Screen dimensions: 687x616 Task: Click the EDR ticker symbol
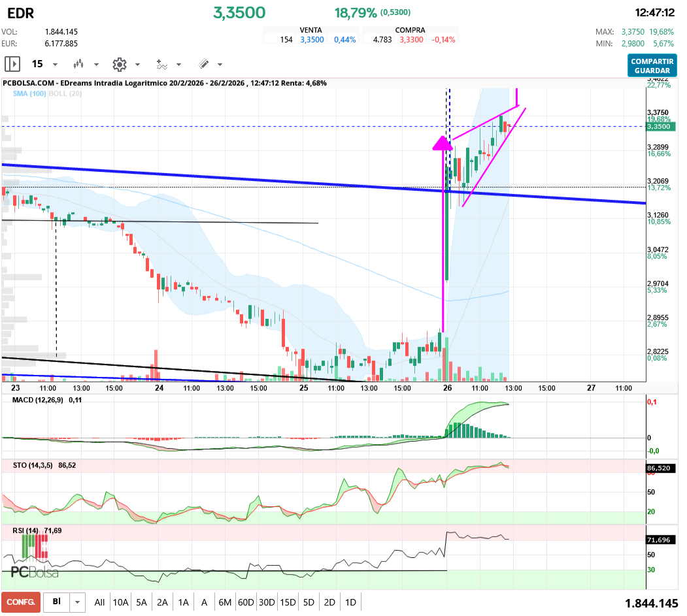click(x=21, y=13)
